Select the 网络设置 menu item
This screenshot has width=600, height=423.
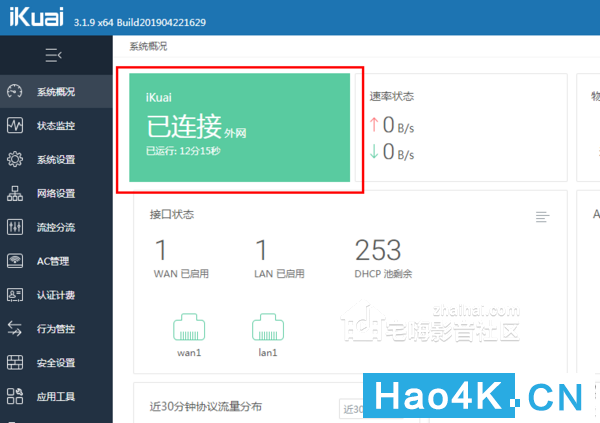(x=56, y=193)
